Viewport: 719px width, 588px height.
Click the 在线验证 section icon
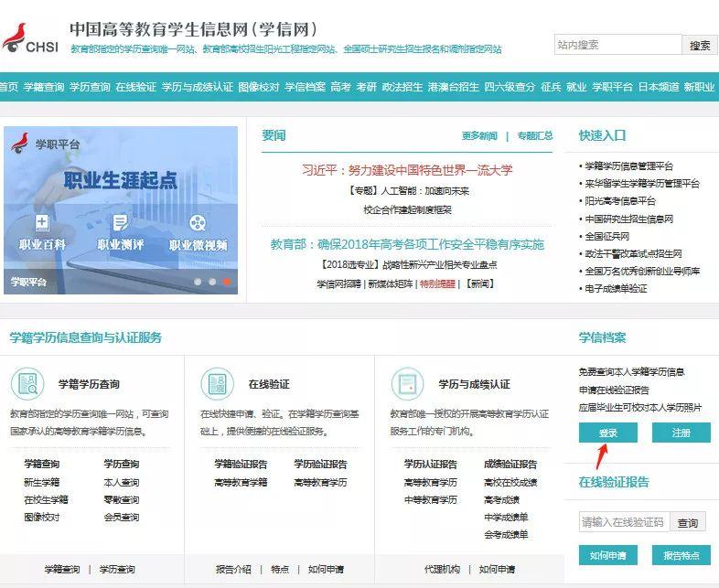point(217,383)
